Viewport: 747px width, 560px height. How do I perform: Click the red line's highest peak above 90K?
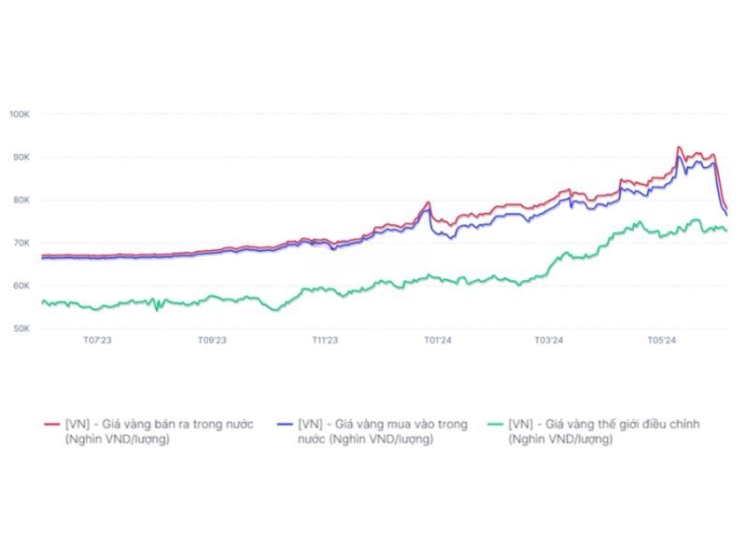(x=679, y=147)
